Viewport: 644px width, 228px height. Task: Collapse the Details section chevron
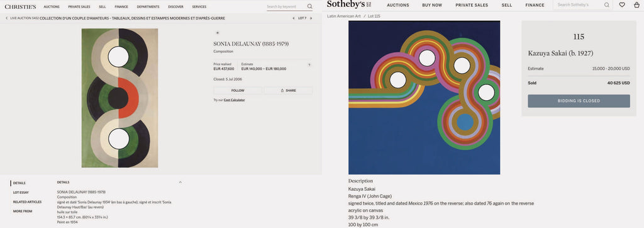[180, 182]
